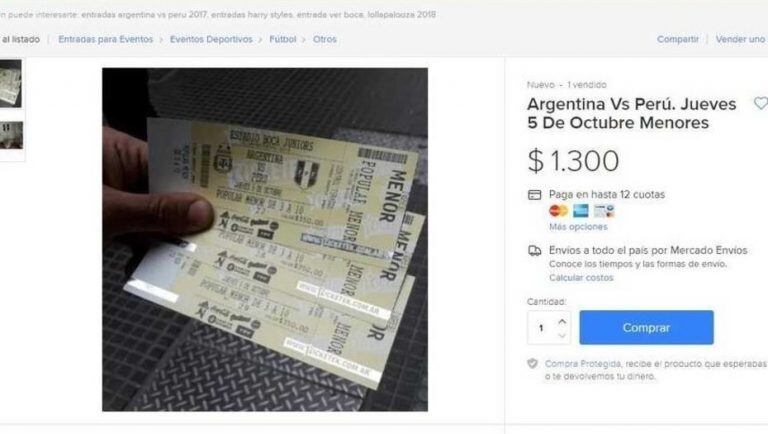Click the Compra Protegida shield icon

tap(532, 363)
